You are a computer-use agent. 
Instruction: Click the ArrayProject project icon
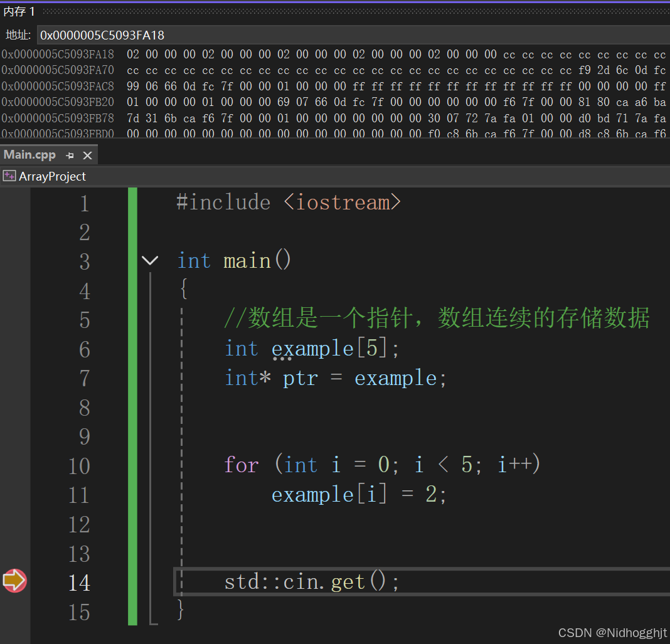(x=9, y=176)
